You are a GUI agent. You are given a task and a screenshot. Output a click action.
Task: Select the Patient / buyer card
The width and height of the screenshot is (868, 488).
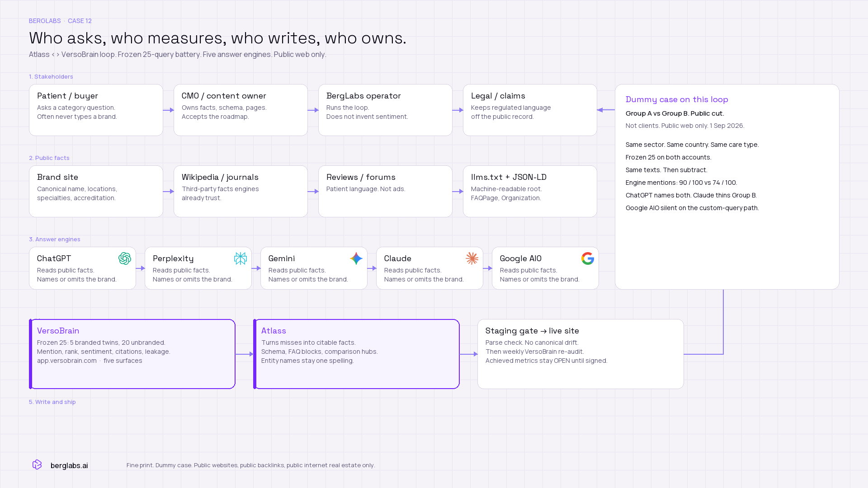coord(96,110)
